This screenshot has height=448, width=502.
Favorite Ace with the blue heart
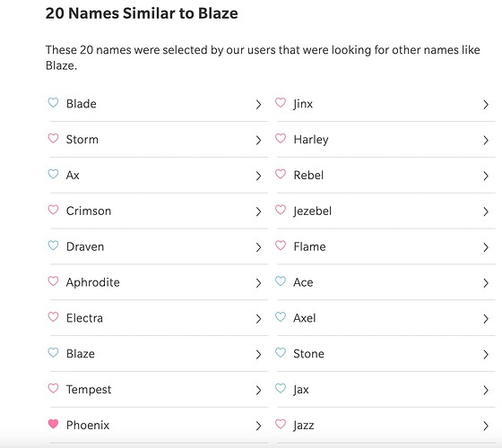click(281, 281)
